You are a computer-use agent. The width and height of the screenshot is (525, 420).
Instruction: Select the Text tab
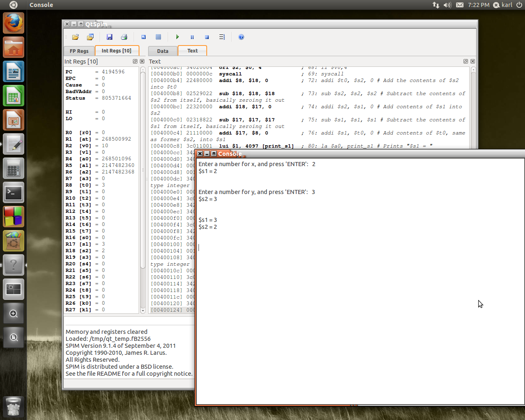coord(192,50)
